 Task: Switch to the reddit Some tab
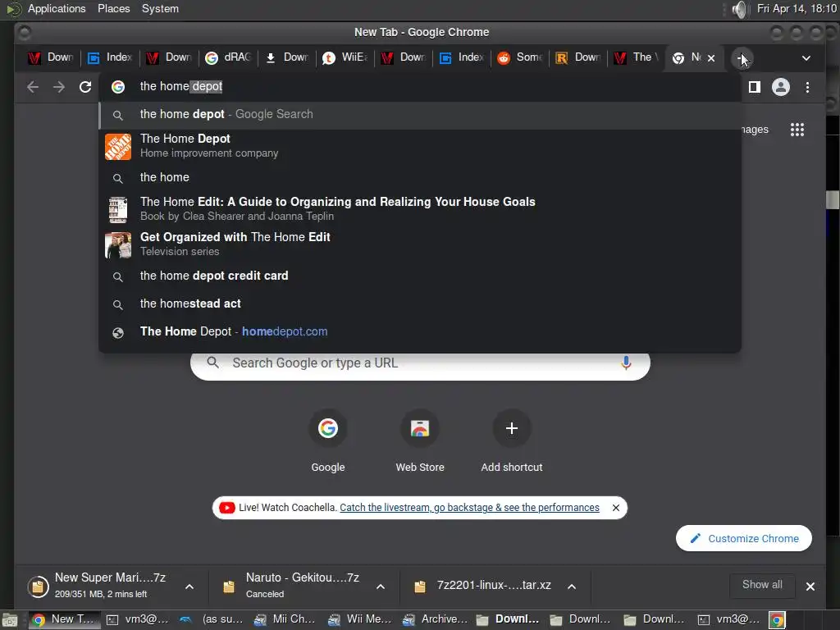pyautogui.click(x=520, y=57)
